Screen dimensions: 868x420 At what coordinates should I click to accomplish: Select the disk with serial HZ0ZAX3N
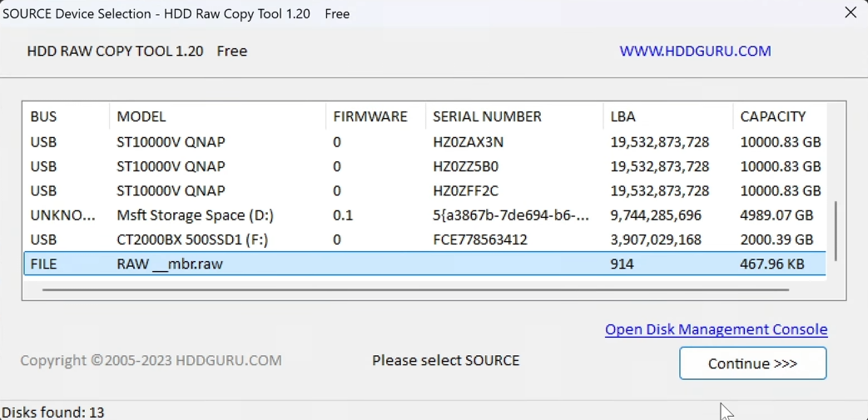[x=424, y=142]
